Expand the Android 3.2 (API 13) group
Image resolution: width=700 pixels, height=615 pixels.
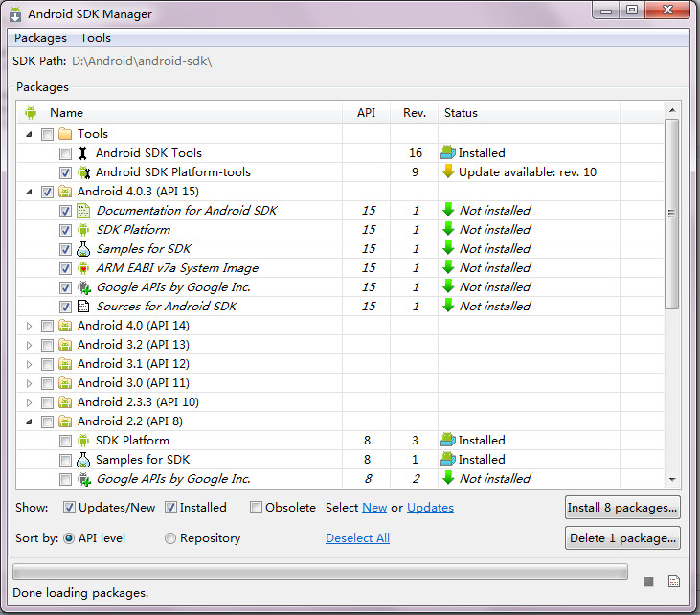coord(29,346)
